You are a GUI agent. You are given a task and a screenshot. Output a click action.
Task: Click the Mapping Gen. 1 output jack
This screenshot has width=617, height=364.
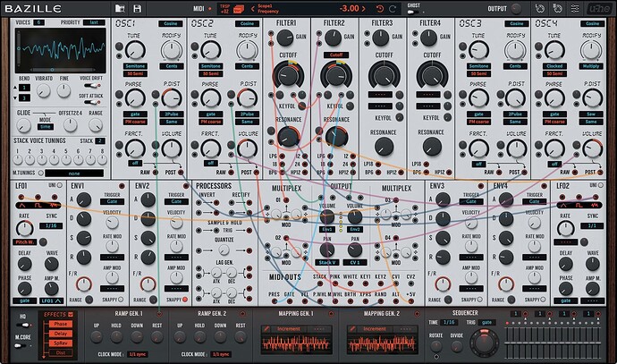point(331,314)
